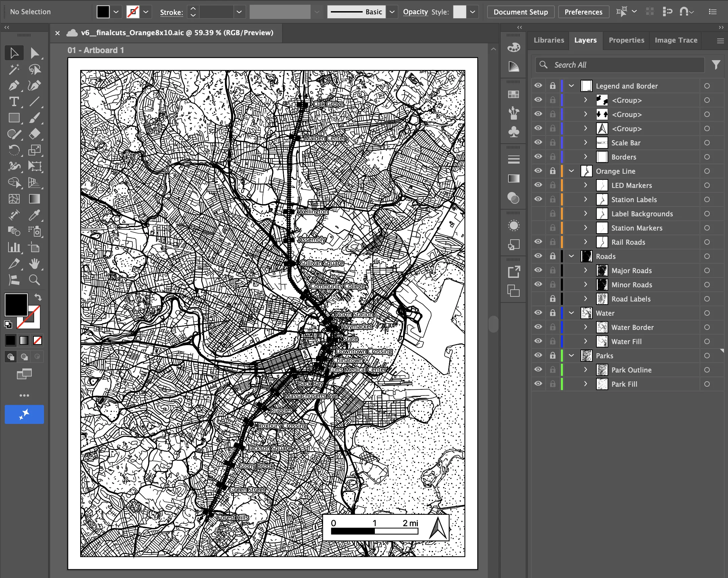Select the Scale tool
Viewport: 728px width, 578px height.
coord(35,150)
